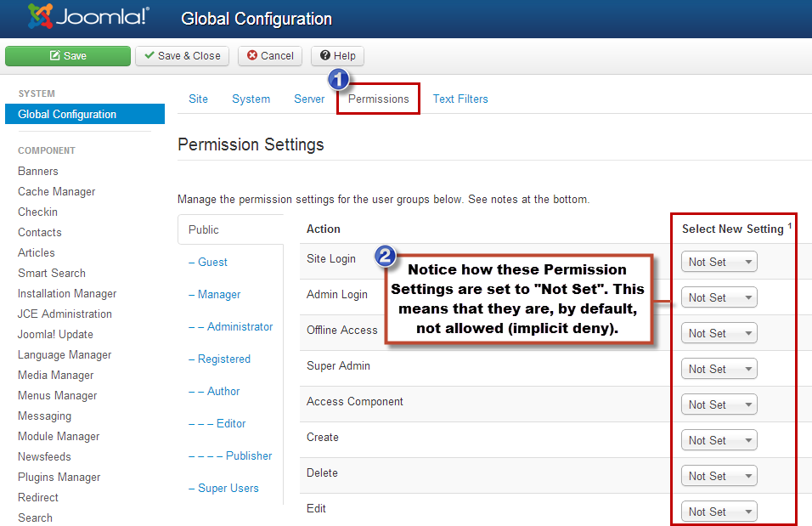812x526 pixels.
Task: Open Media Manager in sidebar
Action: pos(55,376)
